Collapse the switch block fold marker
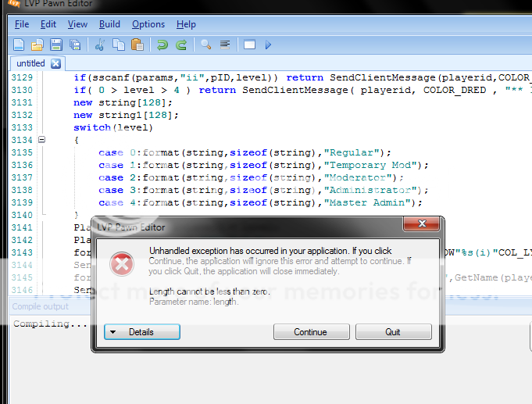The height and width of the screenshot is (404, 532). (x=41, y=140)
